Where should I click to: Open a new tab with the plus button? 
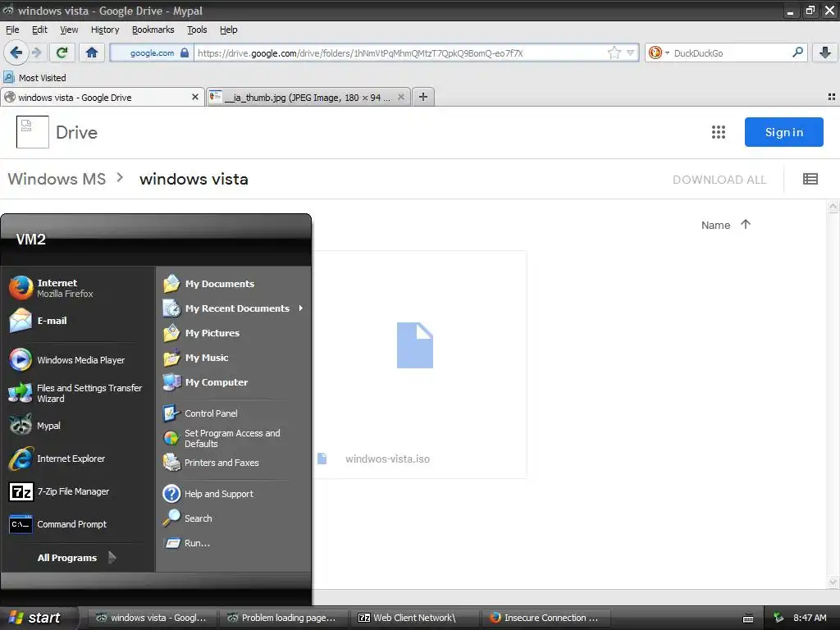click(423, 97)
